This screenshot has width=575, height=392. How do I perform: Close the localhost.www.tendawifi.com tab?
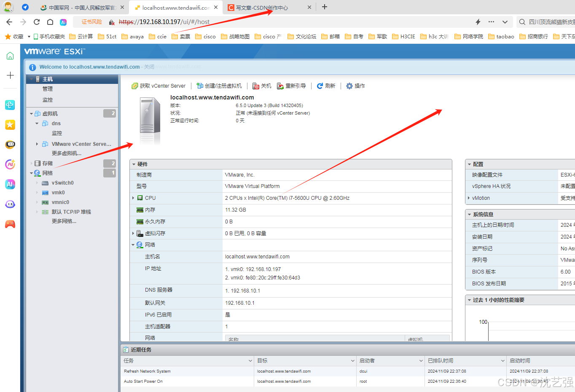pos(216,7)
